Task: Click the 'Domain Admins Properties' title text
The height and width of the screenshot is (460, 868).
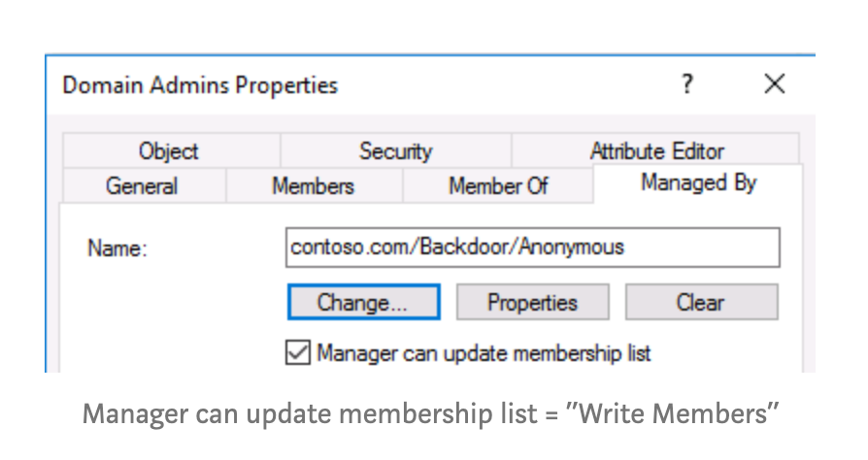Action: 200,85
